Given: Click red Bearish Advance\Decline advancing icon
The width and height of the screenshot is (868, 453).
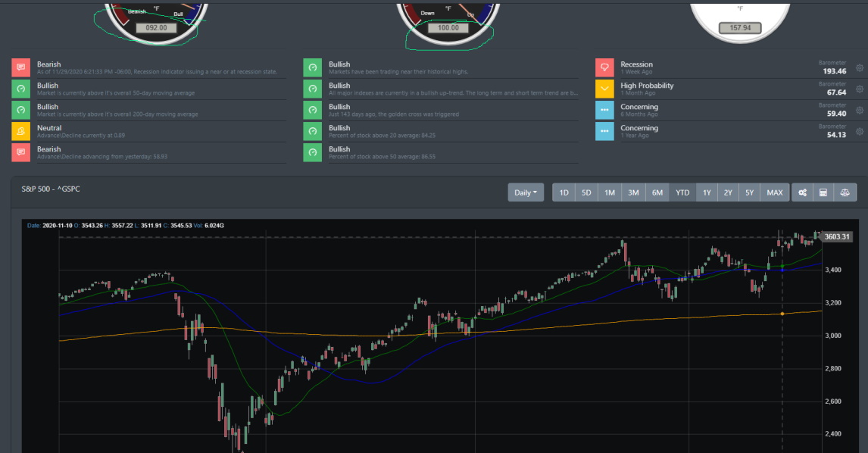Looking at the screenshot, I should point(21,152).
